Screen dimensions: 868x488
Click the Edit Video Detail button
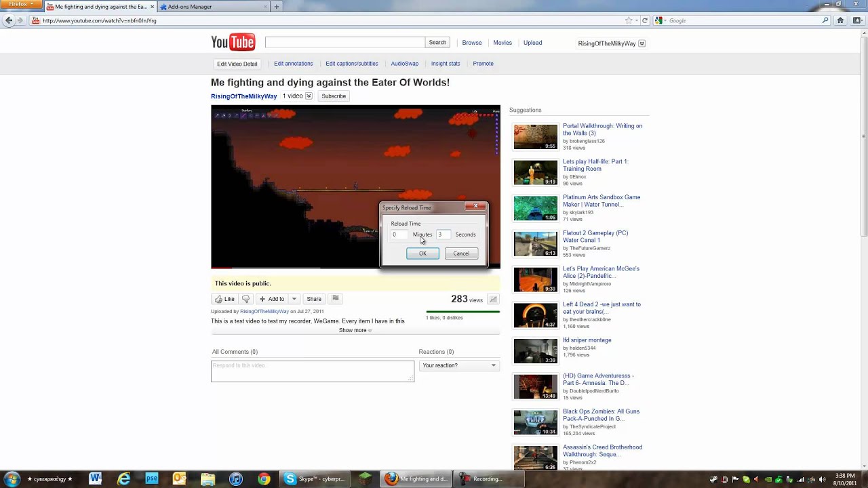237,64
